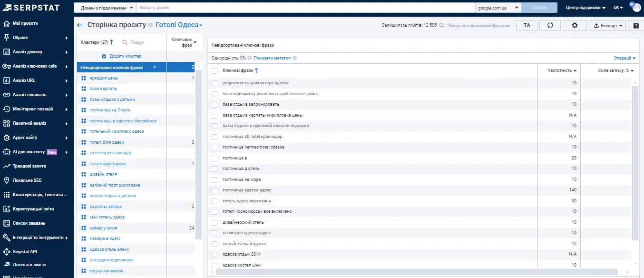This screenshot has height=278, width=644.
Task: Check база отдыха забронировать row
Action: tap(215, 104)
